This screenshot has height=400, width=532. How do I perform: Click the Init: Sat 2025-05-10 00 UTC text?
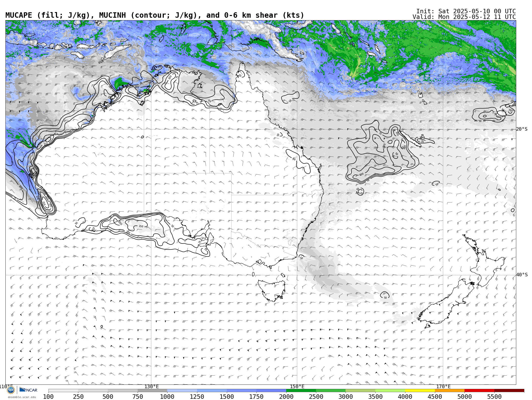466,11
